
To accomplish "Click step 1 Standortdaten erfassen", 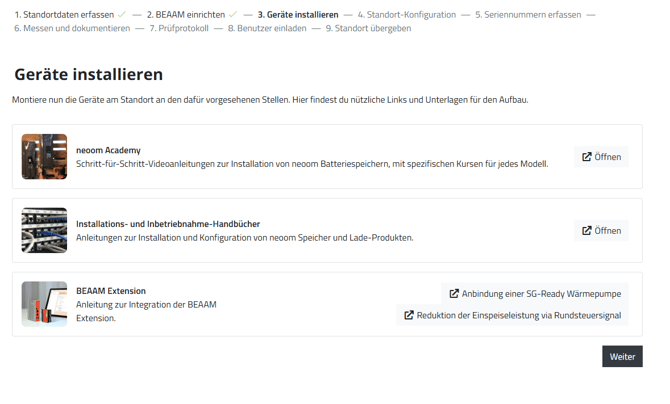I will point(64,15).
